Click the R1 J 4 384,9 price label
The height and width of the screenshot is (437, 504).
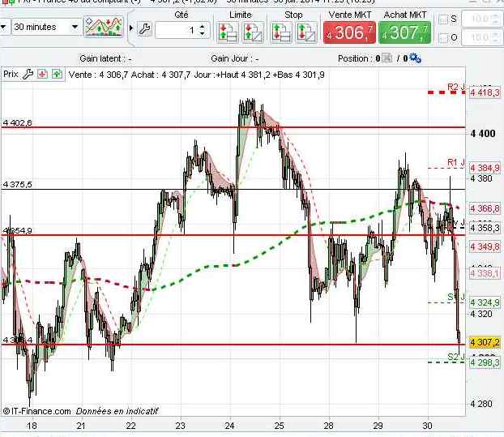(x=485, y=168)
